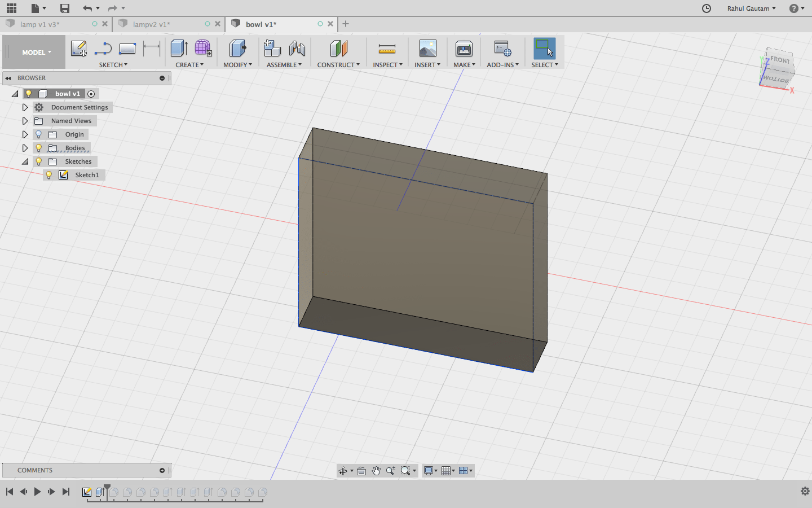This screenshot has width=812, height=508.
Task: Play the timeline
Action: click(x=37, y=492)
